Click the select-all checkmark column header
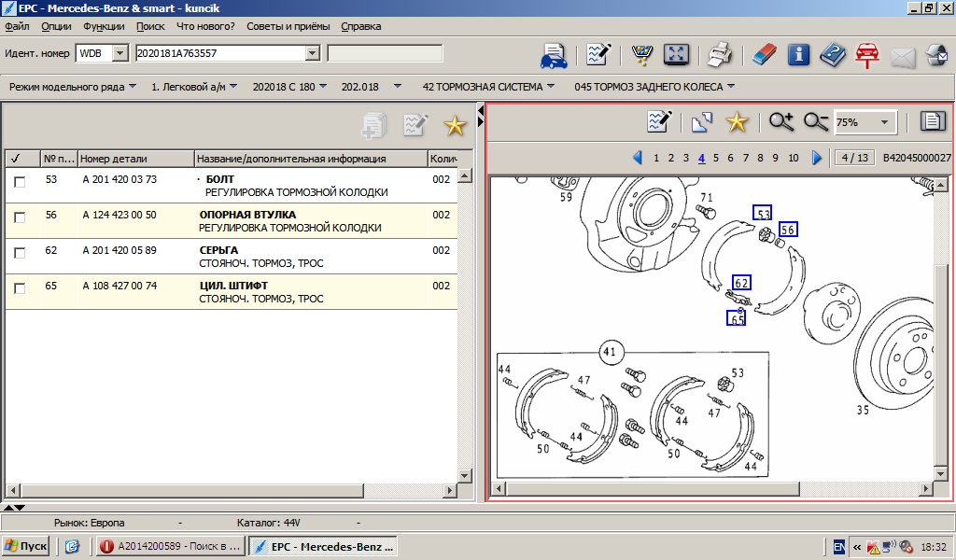The image size is (956, 560). tap(23, 159)
